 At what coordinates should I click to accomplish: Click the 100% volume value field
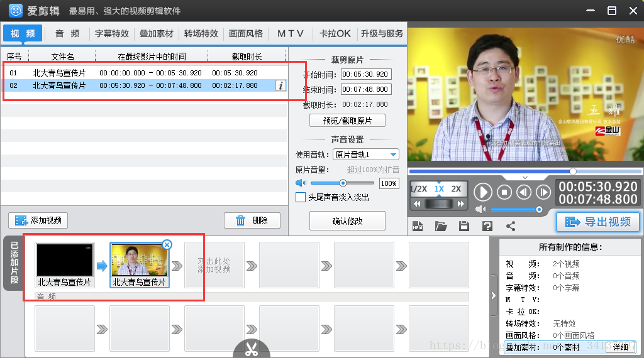click(x=389, y=183)
